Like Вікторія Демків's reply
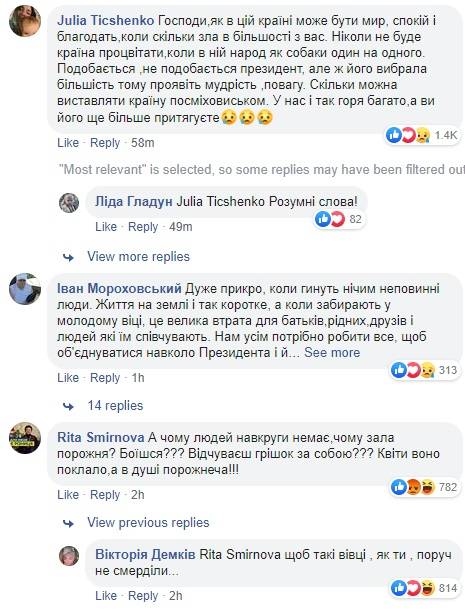 pyautogui.click(x=106, y=596)
